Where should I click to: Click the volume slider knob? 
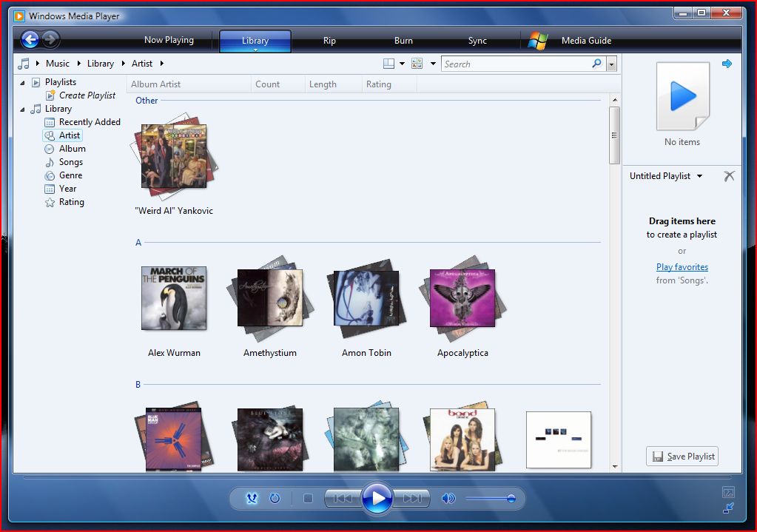pyautogui.click(x=511, y=498)
